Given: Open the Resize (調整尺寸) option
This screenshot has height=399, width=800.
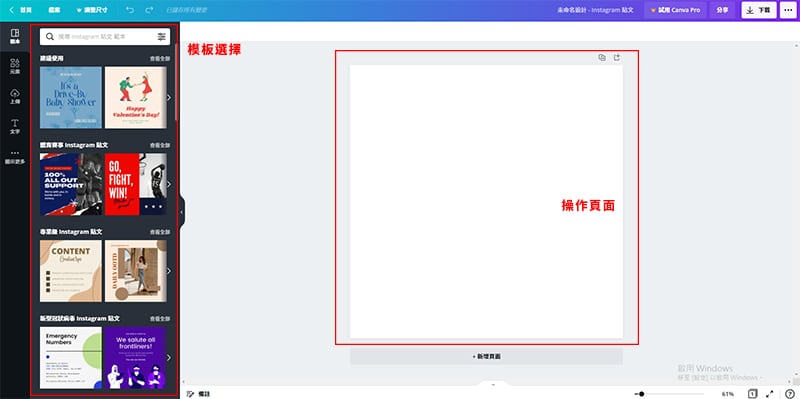Looking at the screenshot, I should (92, 10).
